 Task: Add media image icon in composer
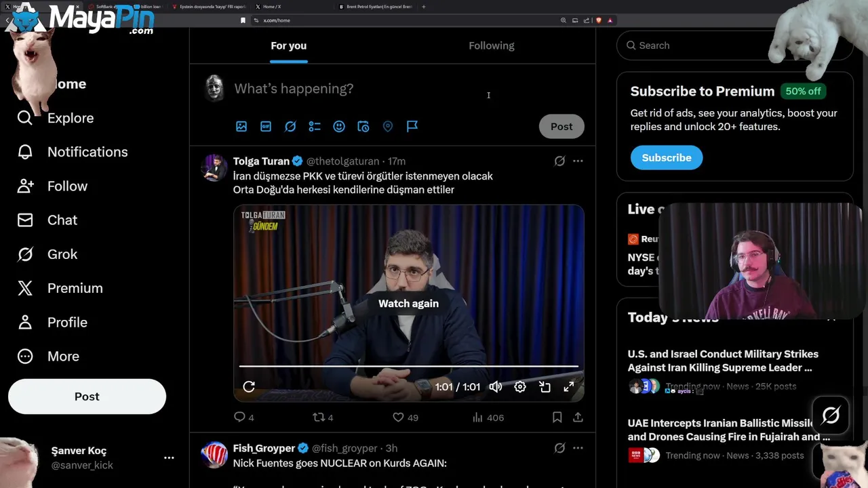pos(241,126)
